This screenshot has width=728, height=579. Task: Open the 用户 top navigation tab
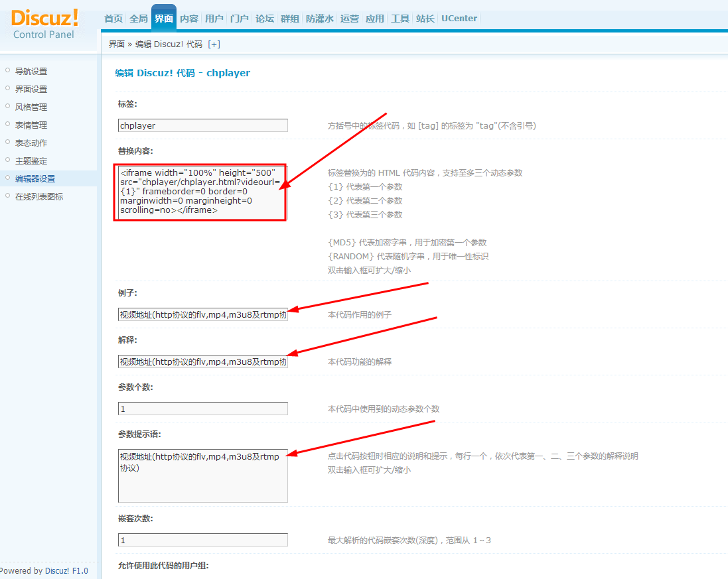pyautogui.click(x=214, y=19)
